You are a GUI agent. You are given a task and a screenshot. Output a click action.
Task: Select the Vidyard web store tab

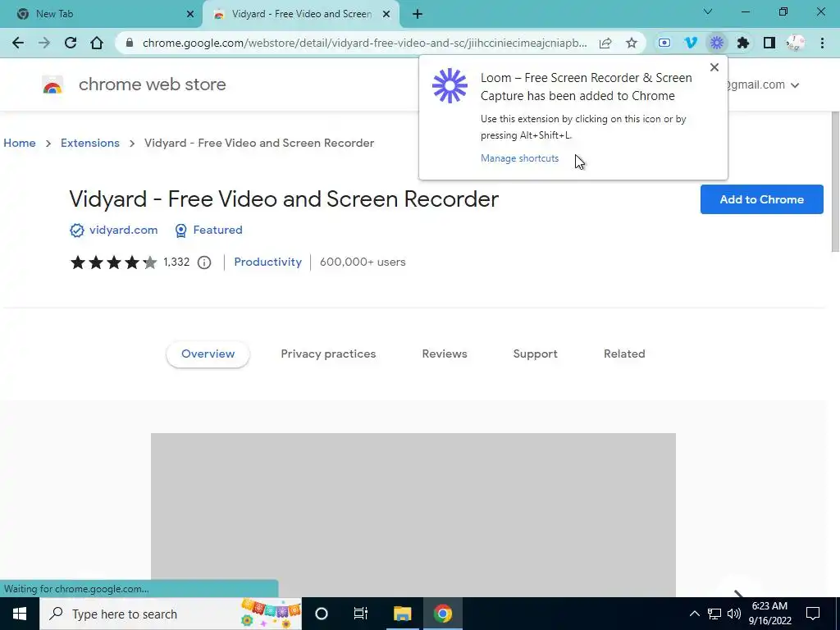(300, 14)
